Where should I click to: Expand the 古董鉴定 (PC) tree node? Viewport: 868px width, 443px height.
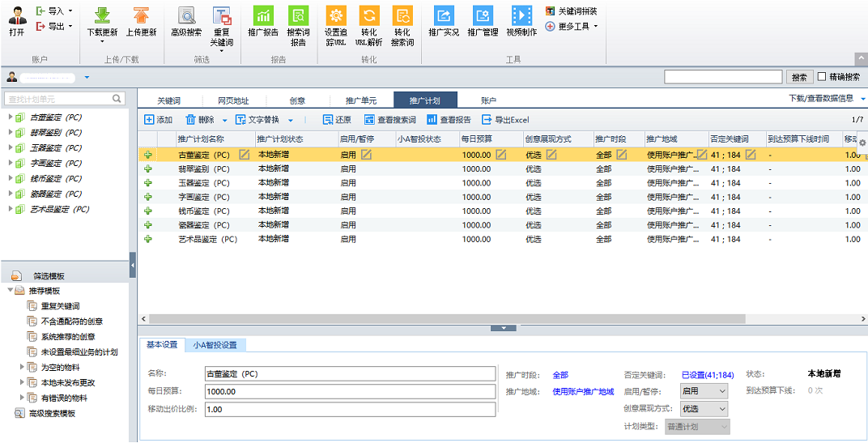[x=10, y=117]
